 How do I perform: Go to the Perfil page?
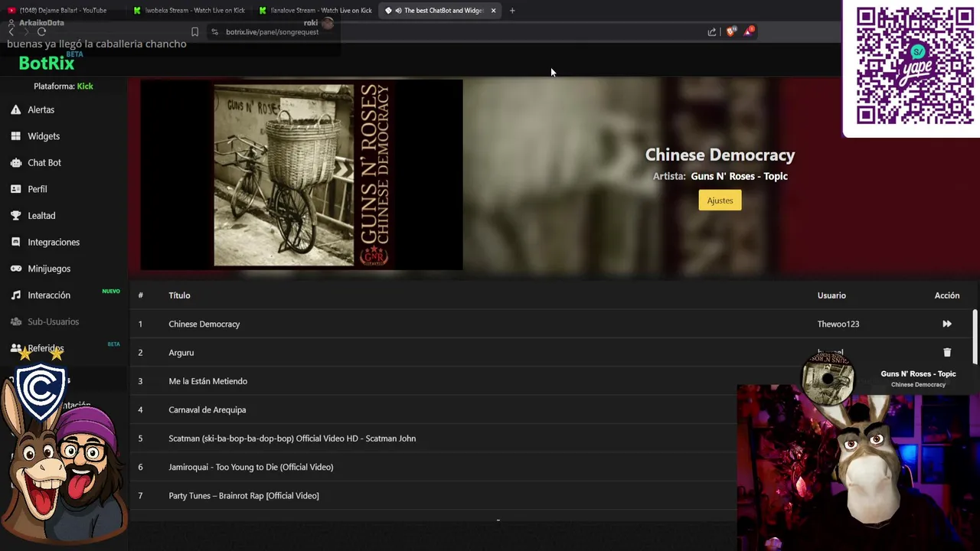point(38,189)
